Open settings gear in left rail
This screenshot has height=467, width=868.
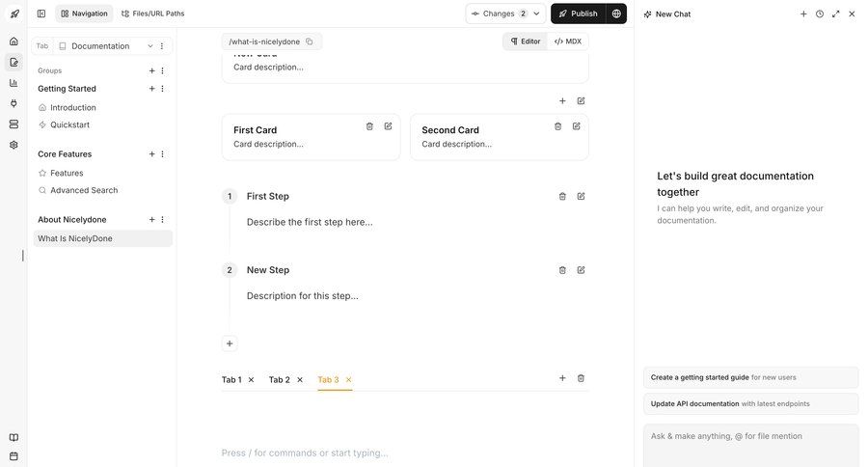click(14, 145)
